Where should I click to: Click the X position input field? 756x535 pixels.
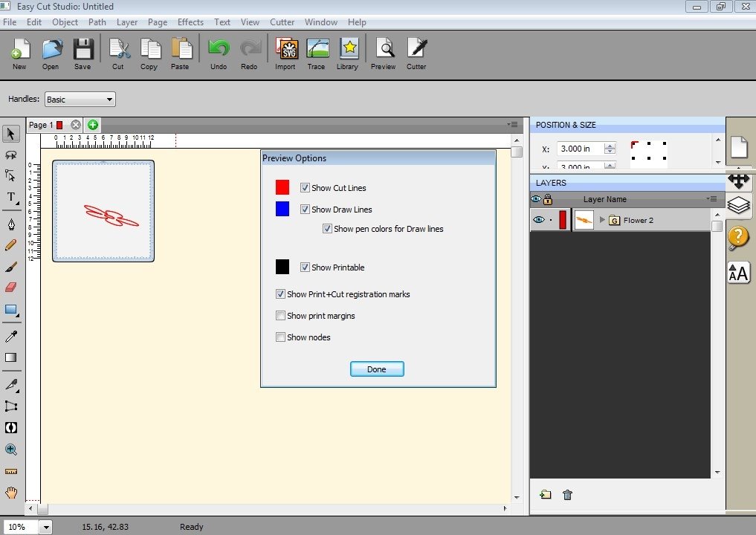[x=581, y=149]
